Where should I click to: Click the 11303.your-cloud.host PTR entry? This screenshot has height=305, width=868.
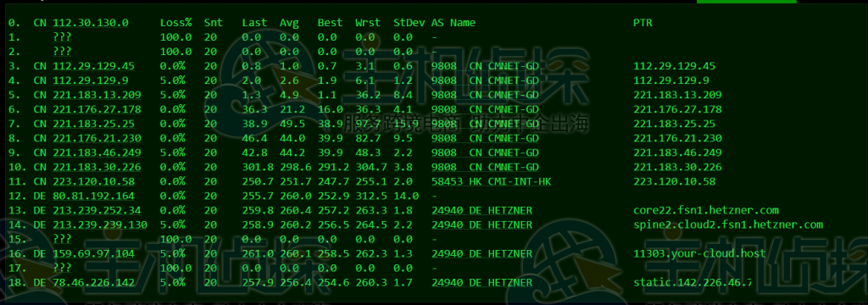click(699, 253)
